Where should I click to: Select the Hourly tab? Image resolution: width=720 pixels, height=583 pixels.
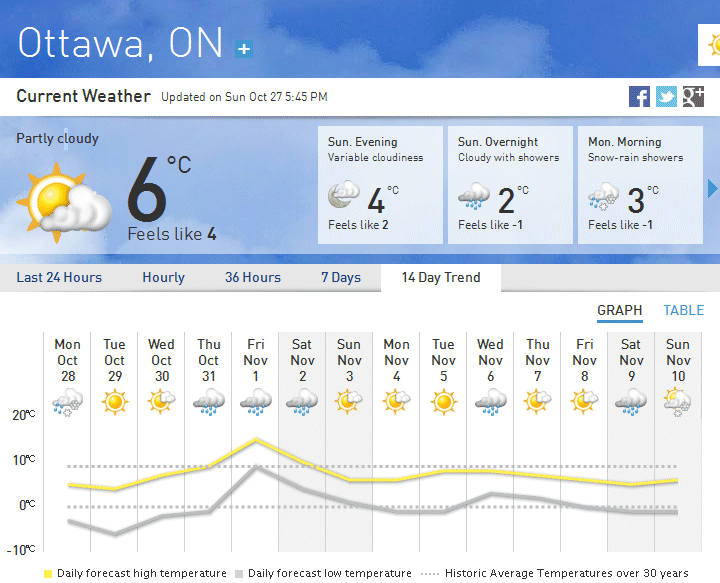coord(163,277)
